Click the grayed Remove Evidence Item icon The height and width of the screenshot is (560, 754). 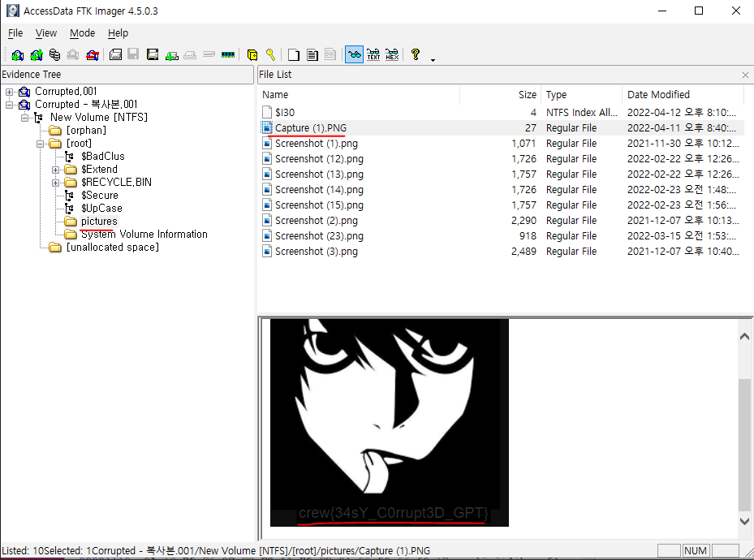(x=73, y=55)
